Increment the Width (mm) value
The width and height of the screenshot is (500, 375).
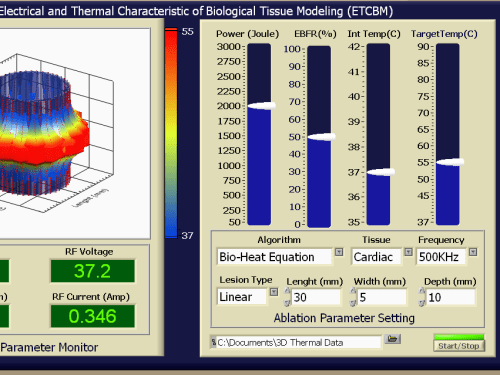pos(353,291)
